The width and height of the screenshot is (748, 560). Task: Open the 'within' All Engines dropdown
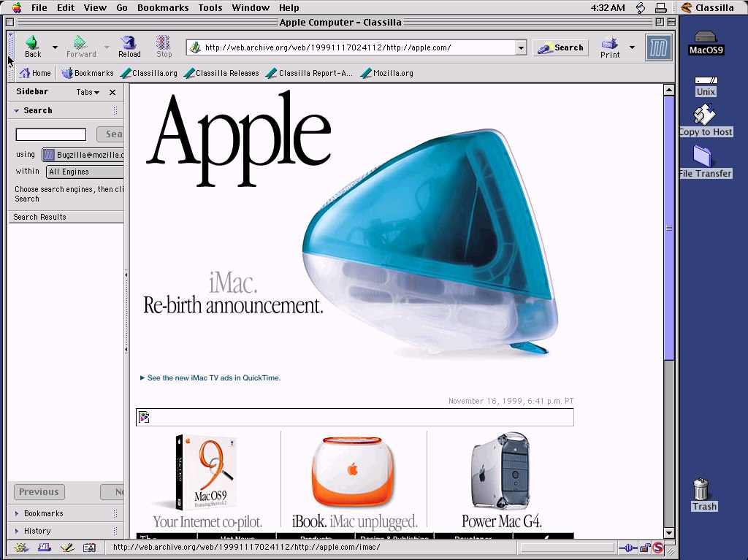click(x=85, y=172)
